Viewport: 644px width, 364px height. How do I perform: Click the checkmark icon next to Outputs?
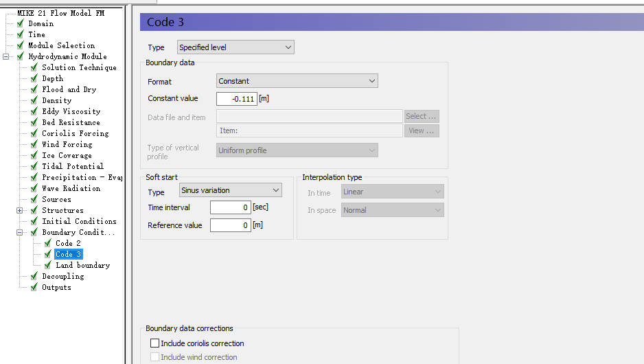click(34, 287)
